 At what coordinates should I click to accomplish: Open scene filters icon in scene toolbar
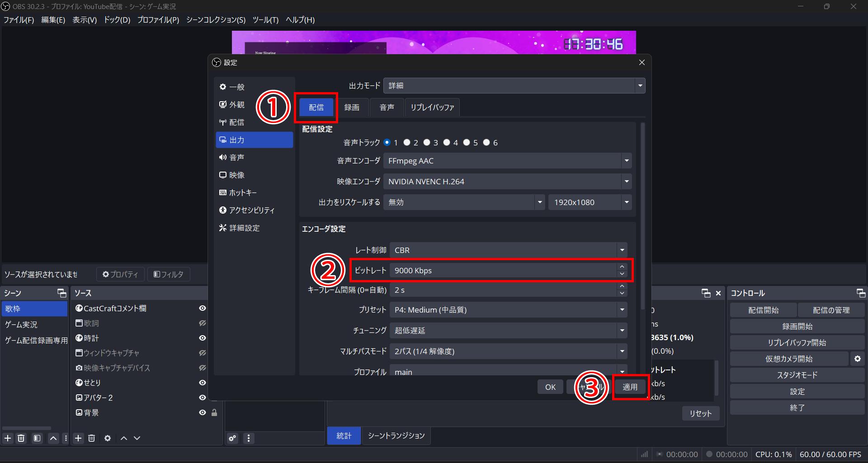pos(37,438)
